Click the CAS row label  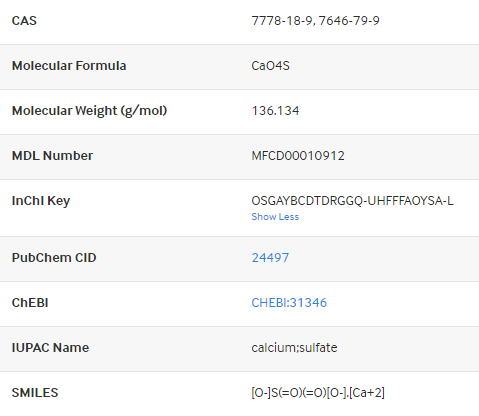pyautogui.click(x=24, y=21)
